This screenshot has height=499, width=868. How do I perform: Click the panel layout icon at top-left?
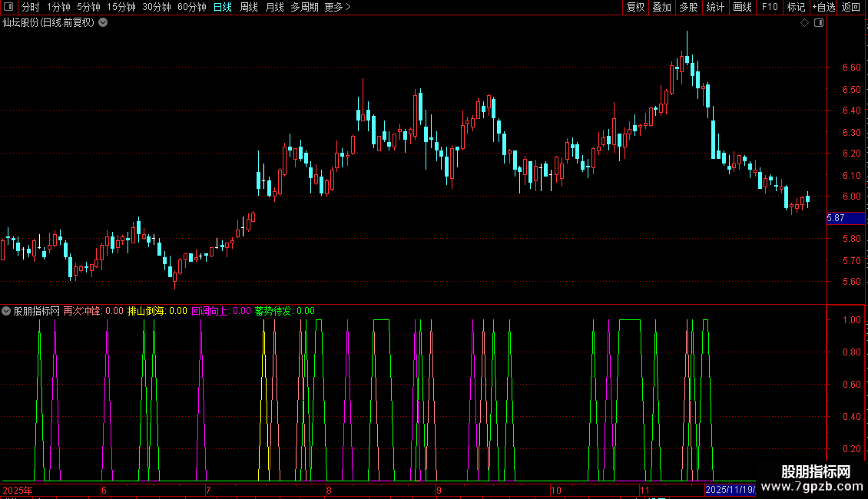8,7
